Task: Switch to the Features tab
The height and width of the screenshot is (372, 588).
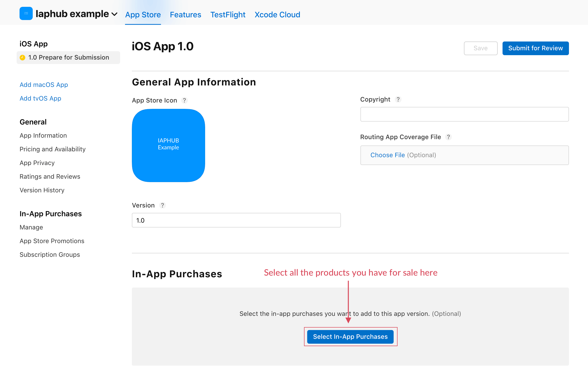Action: pos(185,15)
